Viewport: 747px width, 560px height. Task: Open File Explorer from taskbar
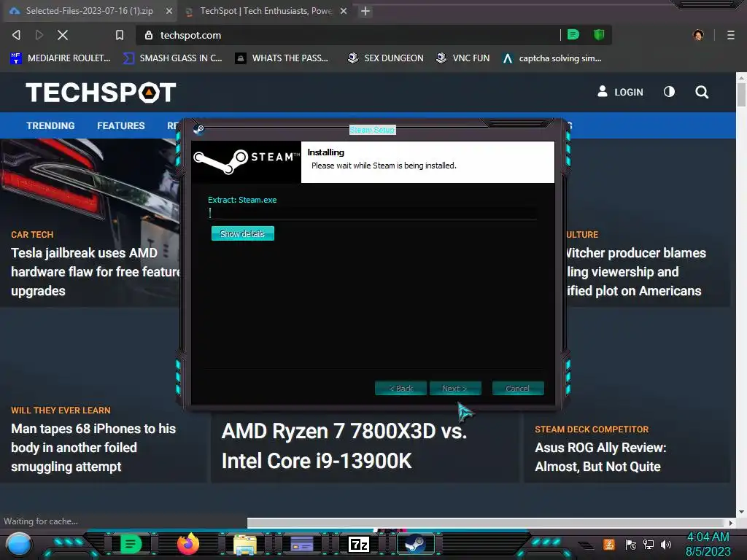click(x=245, y=544)
